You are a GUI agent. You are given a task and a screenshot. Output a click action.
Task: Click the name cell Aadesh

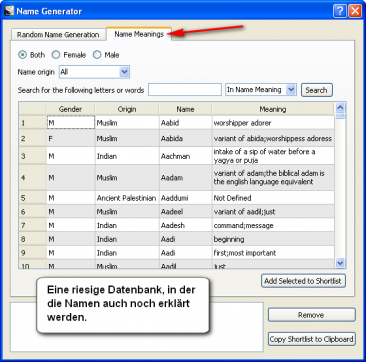click(185, 225)
